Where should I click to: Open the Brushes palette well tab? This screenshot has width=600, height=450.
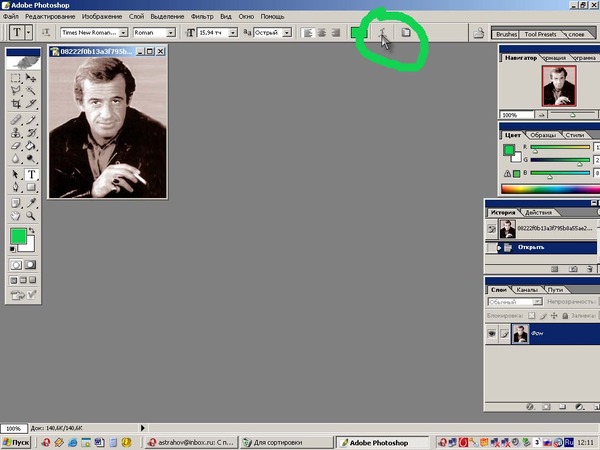[506, 34]
